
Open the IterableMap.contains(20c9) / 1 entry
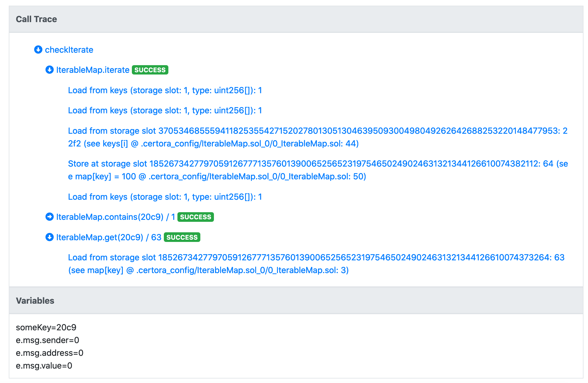pos(115,217)
